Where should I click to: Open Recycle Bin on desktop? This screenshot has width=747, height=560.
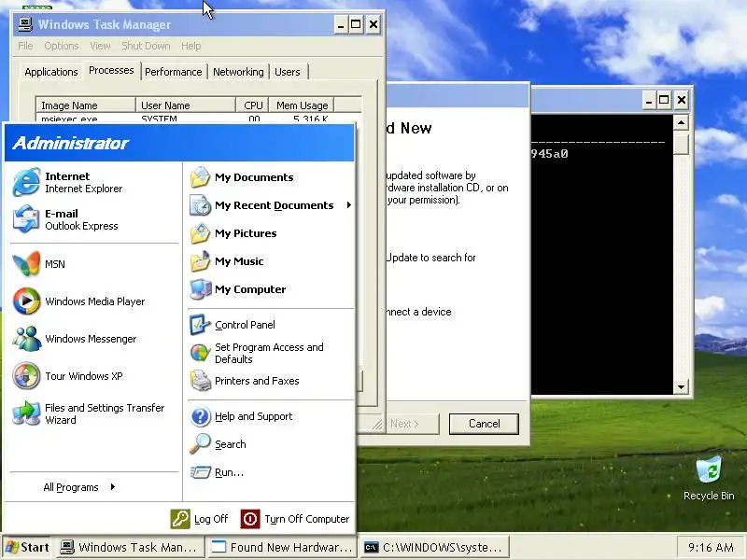tap(709, 479)
